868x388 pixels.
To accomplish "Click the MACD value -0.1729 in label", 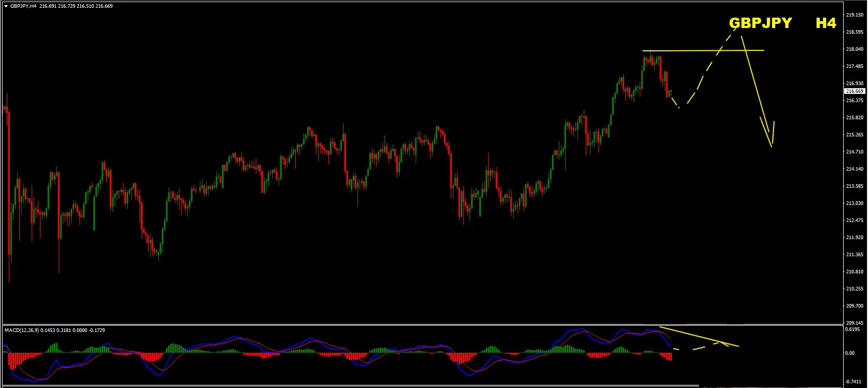I will 97,330.
